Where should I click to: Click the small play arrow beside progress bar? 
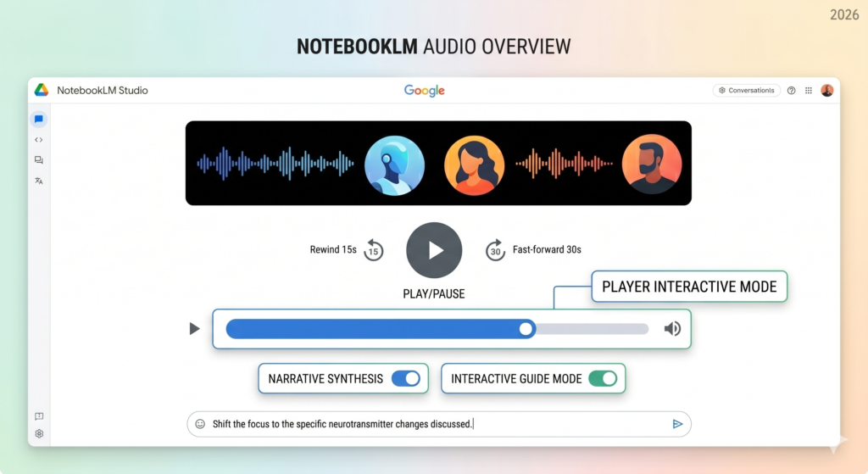point(194,329)
